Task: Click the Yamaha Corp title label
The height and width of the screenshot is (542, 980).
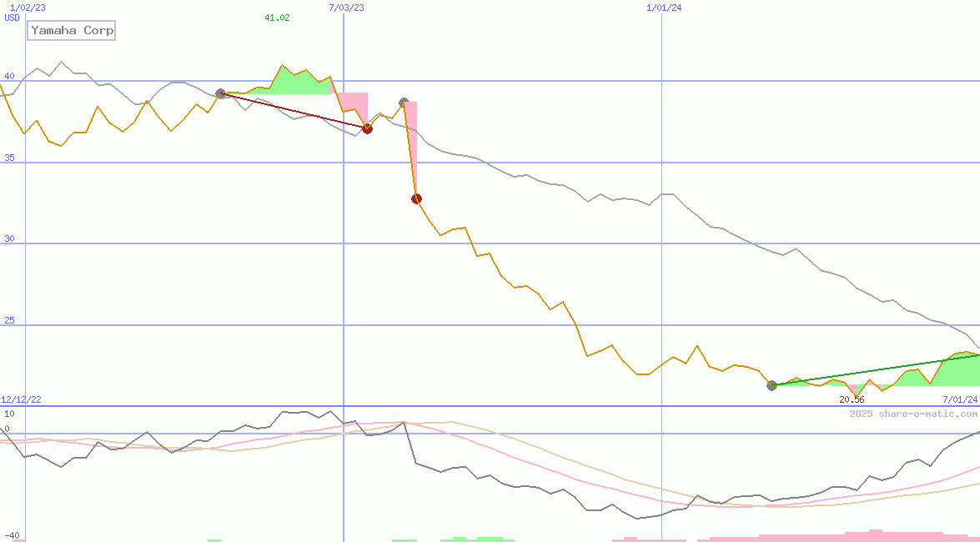Action: click(x=72, y=31)
